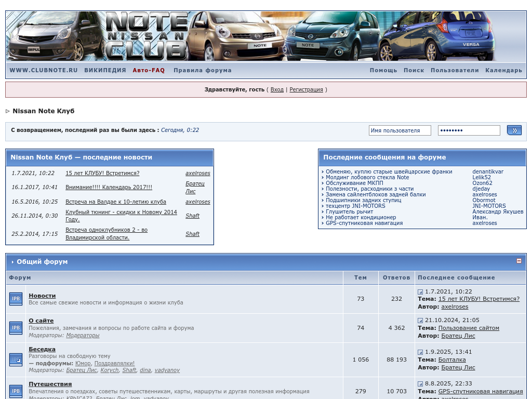Click the arrow beside Общий форум title

[12, 262]
